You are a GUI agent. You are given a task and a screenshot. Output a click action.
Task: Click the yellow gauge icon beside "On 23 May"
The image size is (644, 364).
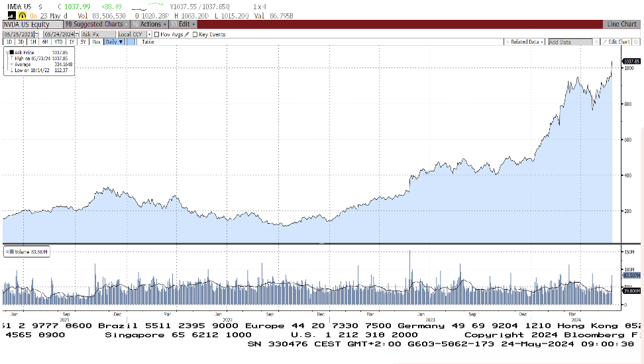(22, 16)
